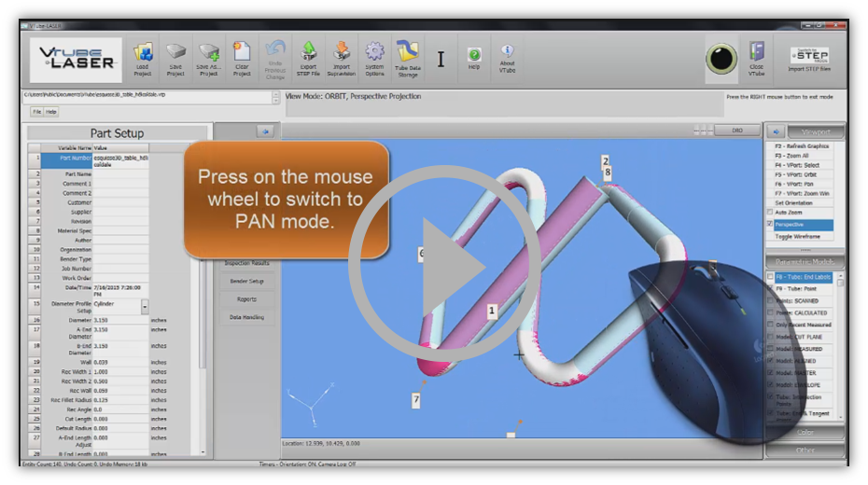Enable the Auto Zoom checkbox

point(770,213)
